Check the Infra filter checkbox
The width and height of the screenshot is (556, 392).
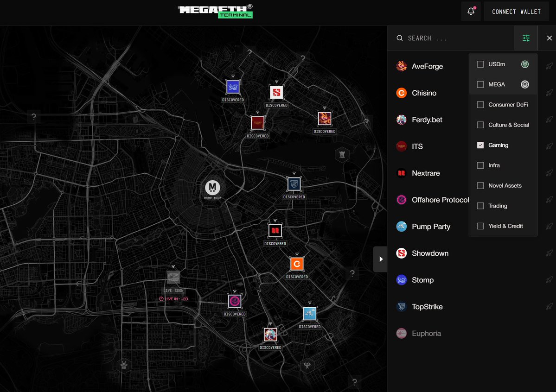[x=480, y=165]
